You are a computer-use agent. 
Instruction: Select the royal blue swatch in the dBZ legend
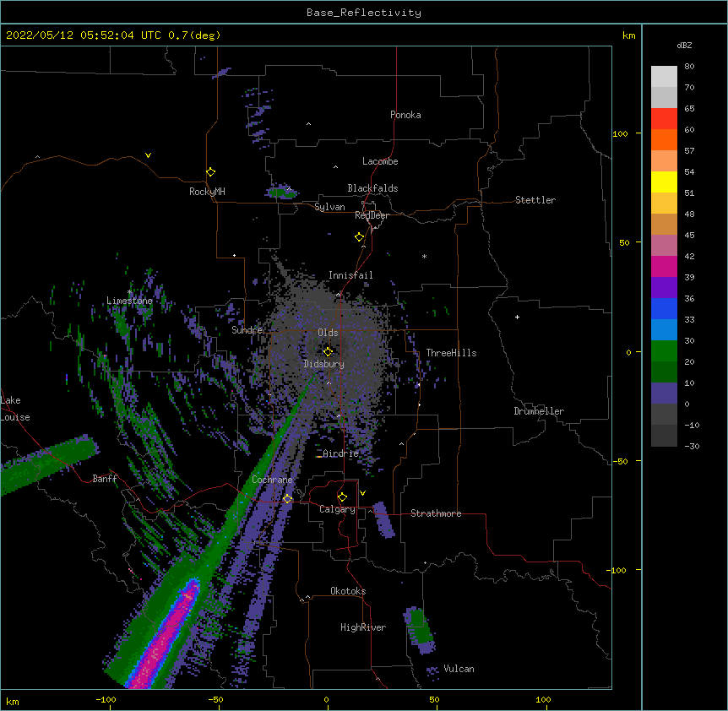(x=664, y=308)
